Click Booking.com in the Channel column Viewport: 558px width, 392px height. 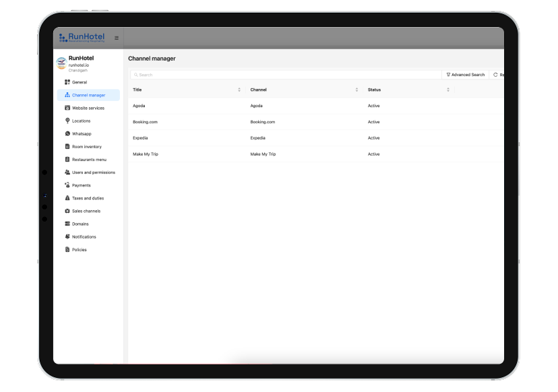coord(263,122)
